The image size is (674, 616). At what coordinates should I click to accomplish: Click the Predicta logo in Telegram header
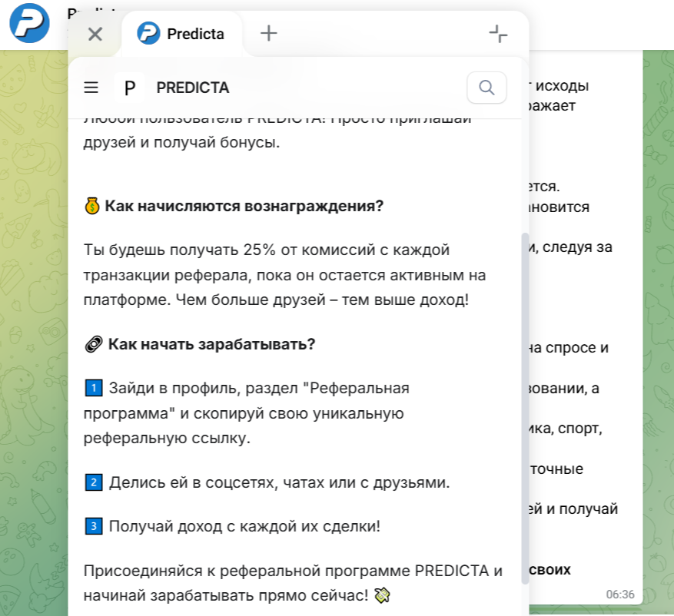pyautogui.click(x=29, y=23)
